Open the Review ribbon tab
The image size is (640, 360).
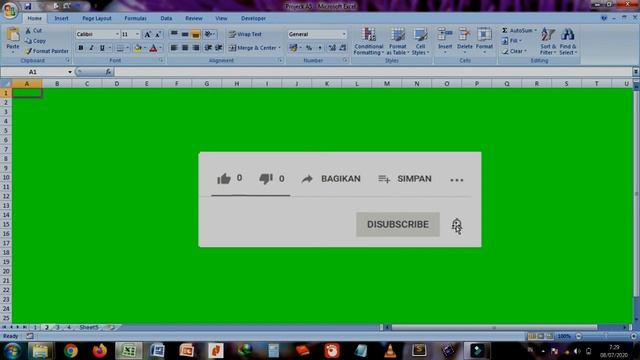click(193, 18)
